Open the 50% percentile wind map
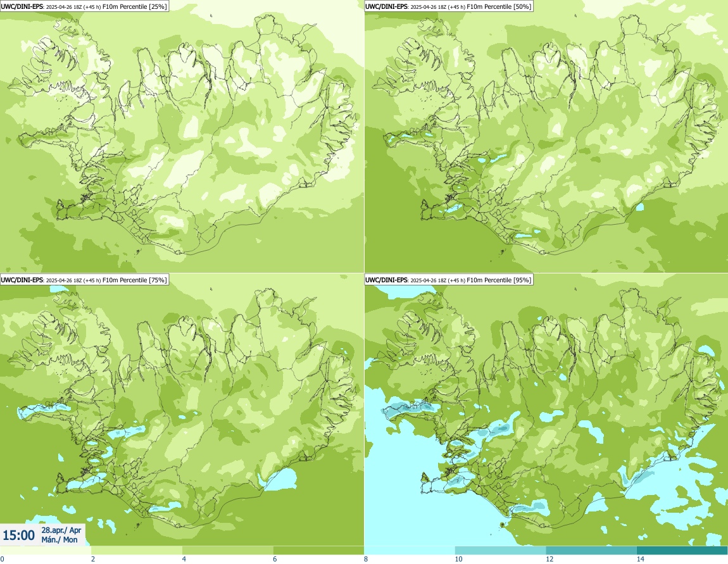 tap(546, 137)
